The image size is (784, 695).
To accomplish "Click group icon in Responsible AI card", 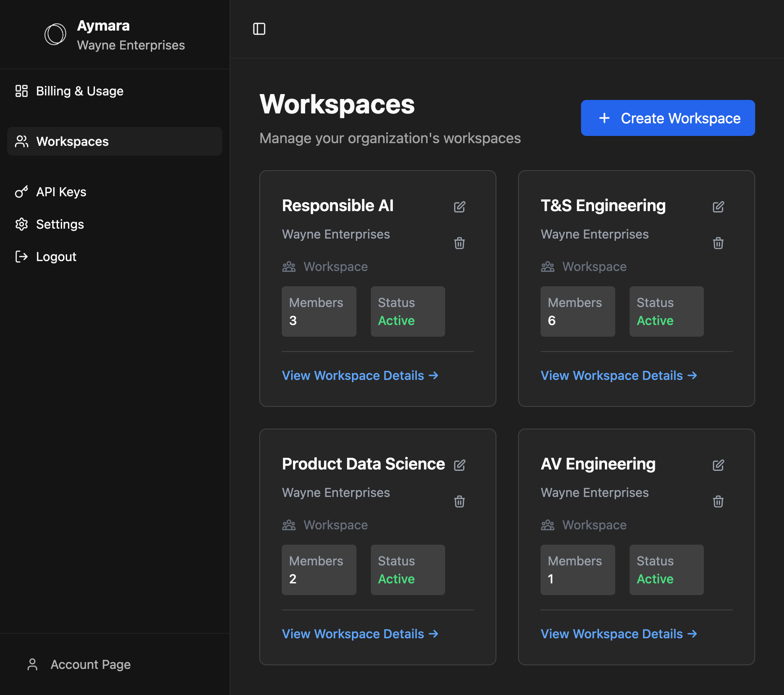I will point(289,267).
